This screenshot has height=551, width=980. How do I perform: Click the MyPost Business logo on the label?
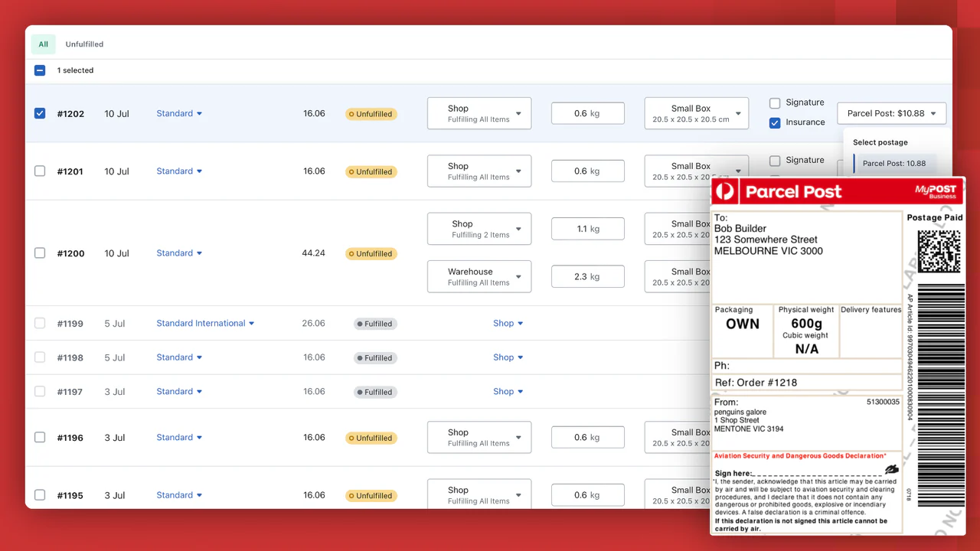(936, 191)
